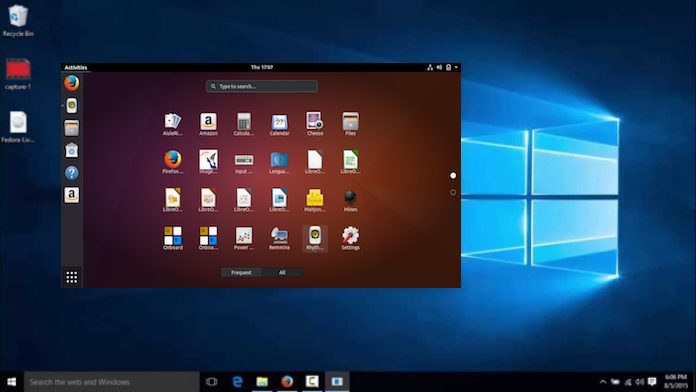Click Search the web and Windows box
Screen dimensions: 696x392
(x=111, y=382)
